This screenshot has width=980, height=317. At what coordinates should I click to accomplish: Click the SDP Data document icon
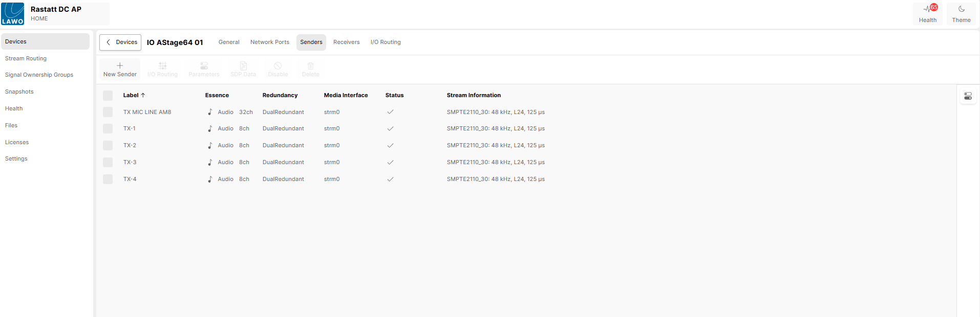click(243, 66)
